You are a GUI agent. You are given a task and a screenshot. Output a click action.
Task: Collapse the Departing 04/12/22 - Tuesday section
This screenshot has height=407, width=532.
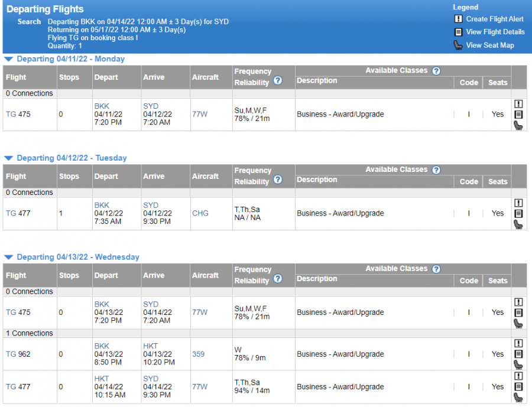(8, 158)
